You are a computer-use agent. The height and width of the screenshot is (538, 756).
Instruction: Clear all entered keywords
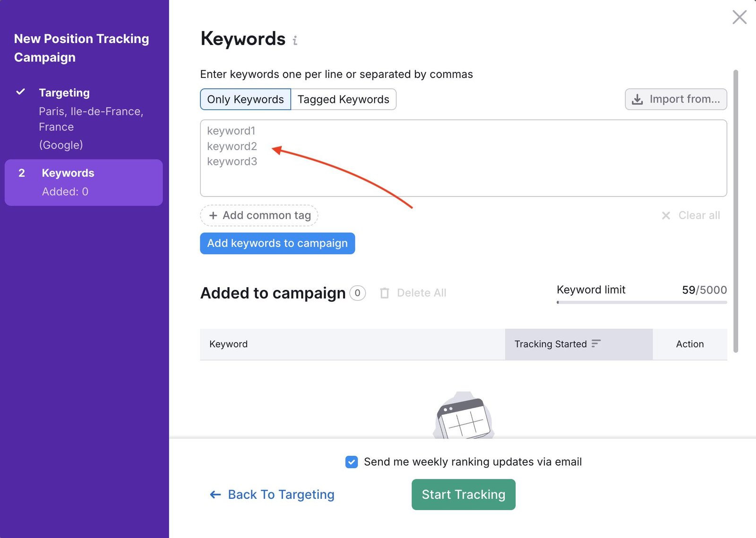[691, 215]
